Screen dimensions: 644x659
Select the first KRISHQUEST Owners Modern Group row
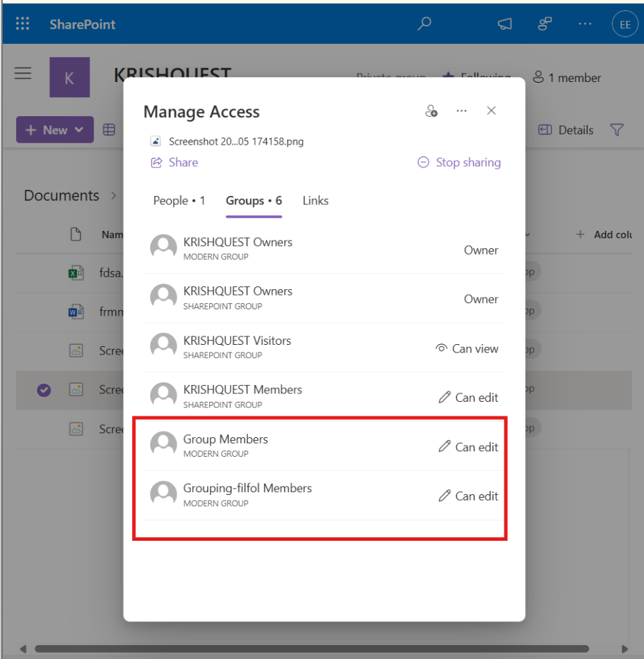click(324, 250)
